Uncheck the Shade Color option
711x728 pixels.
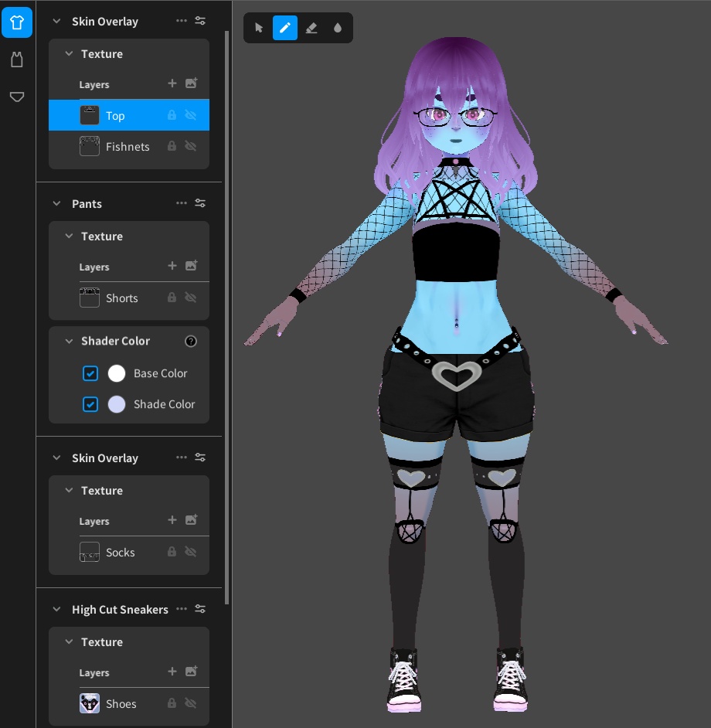(x=90, y=404)
